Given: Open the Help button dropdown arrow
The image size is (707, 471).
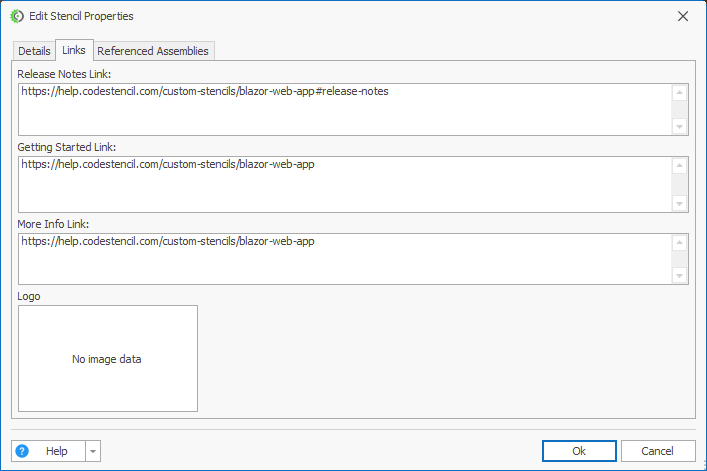Looking at the screenshot, I should pyautogui.click(x=92, y=451).
